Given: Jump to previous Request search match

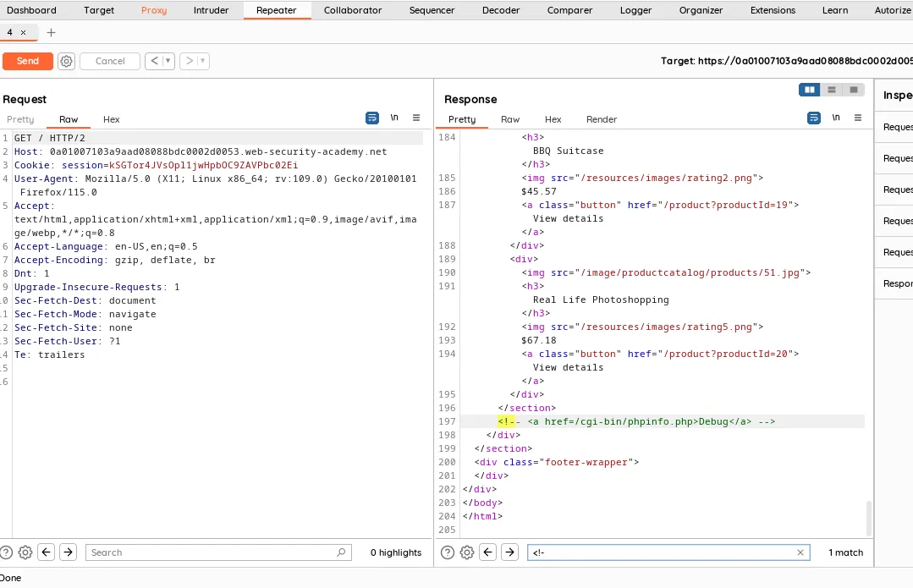Looking at the screenshot, I should [46, 552].
